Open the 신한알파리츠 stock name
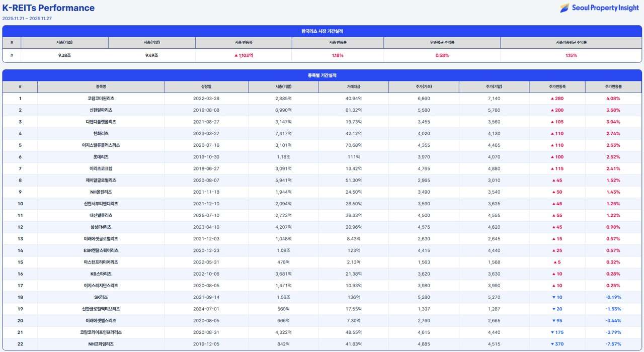 click(101, 110)
